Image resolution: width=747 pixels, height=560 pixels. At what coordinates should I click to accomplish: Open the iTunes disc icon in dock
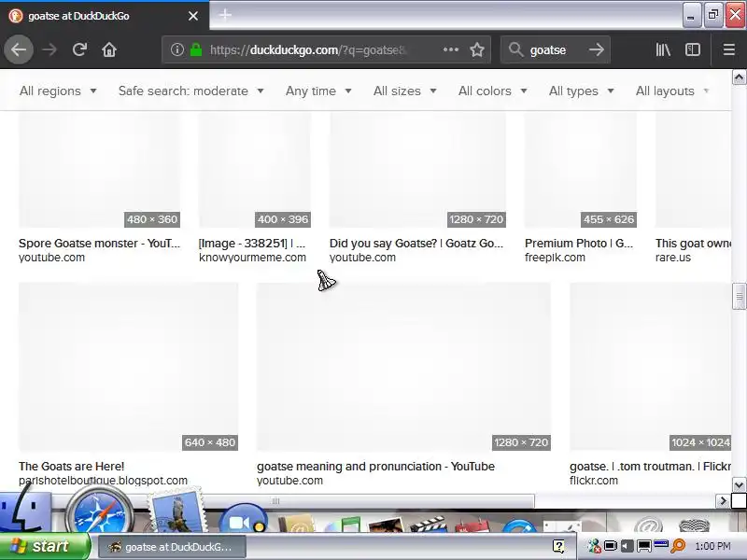[x=344, y=525]
